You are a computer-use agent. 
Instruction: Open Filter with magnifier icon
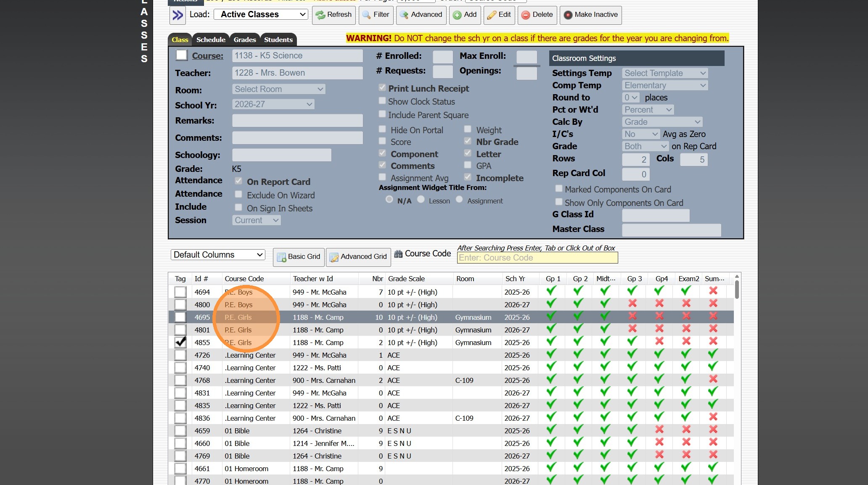376,15
